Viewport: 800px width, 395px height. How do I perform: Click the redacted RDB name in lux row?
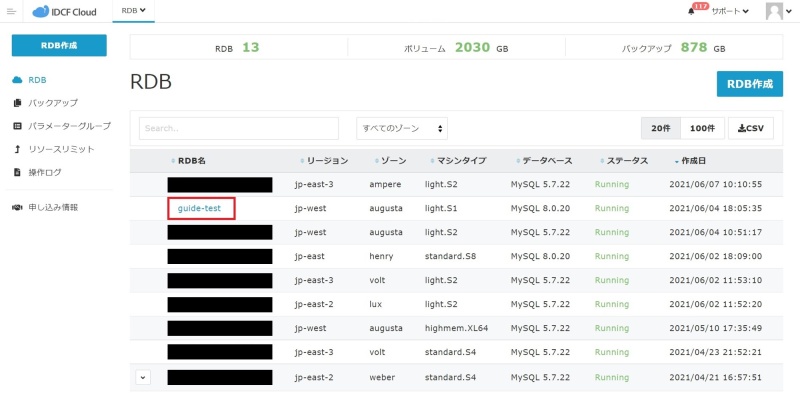(x=220, y=304)
